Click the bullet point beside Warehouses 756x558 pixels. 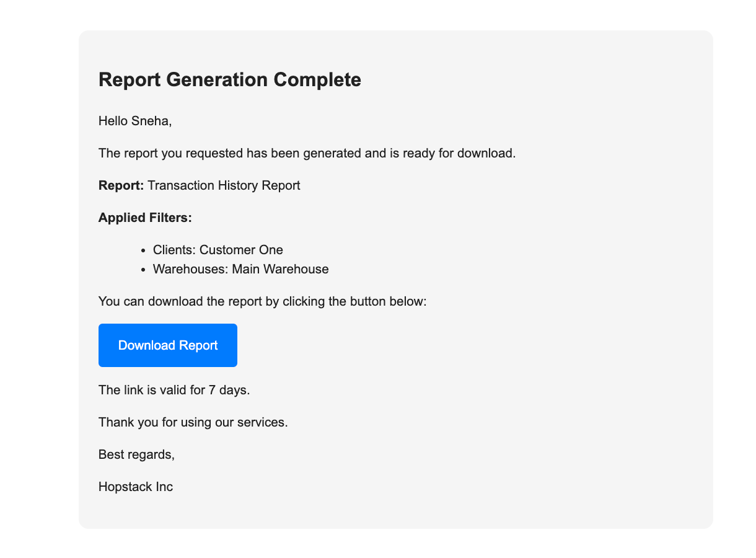(x=144, y=270)
